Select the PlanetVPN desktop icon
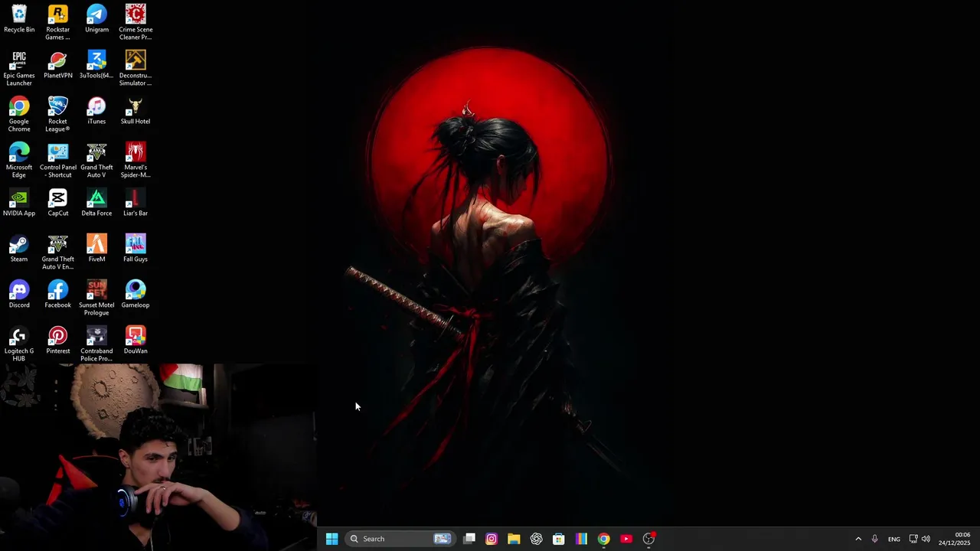This screenshot has height=551, width=980. (x=57, y=65)
